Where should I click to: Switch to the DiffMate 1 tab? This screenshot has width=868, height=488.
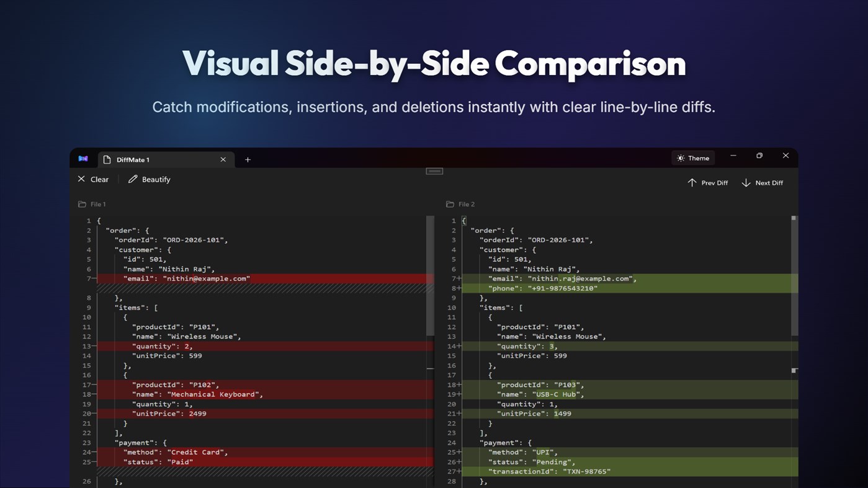point(166,159)
